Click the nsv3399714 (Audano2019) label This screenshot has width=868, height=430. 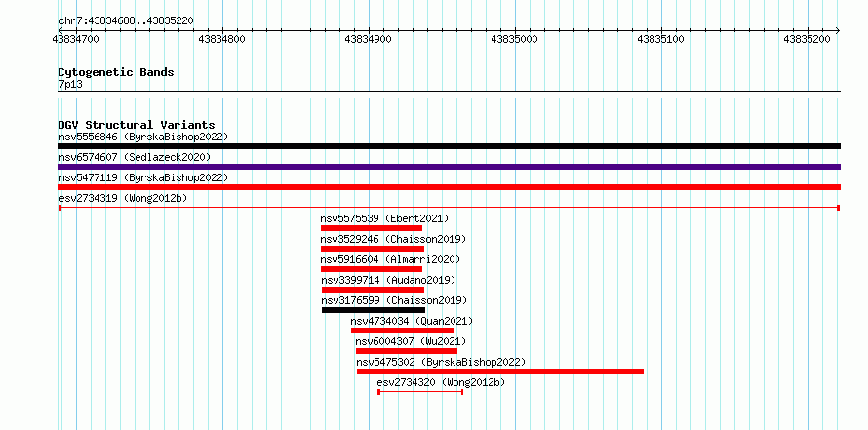pyautogui.click(x=388, y=280)
